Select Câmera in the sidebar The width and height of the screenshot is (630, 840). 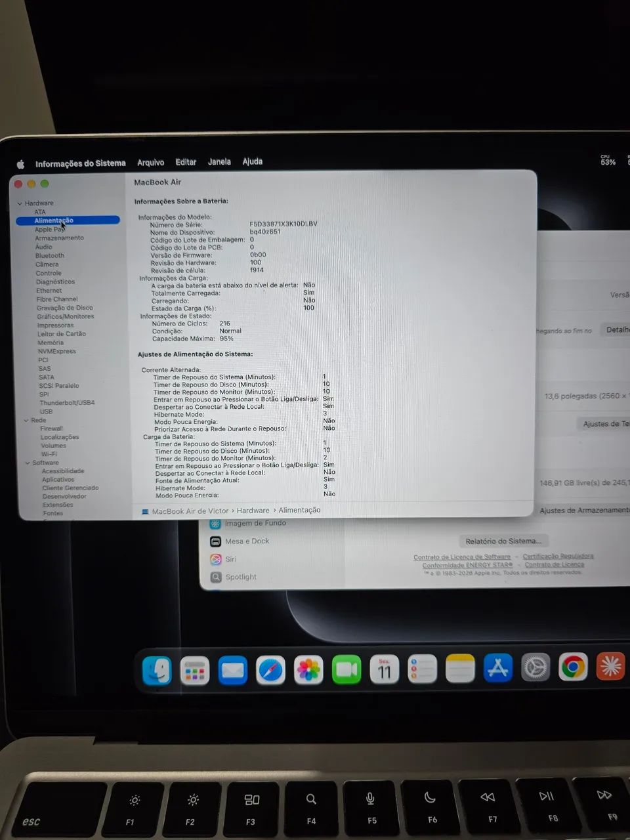click(x=47, y=264)
